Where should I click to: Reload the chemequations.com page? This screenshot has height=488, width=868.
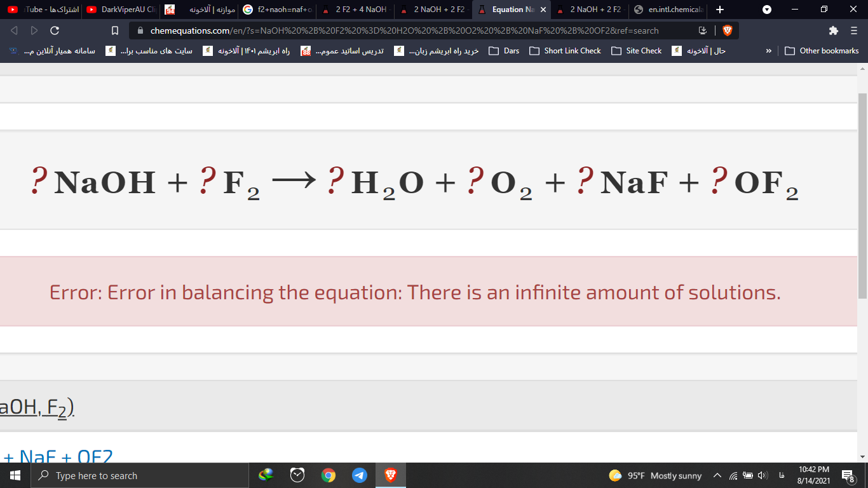tap(55, 29)
